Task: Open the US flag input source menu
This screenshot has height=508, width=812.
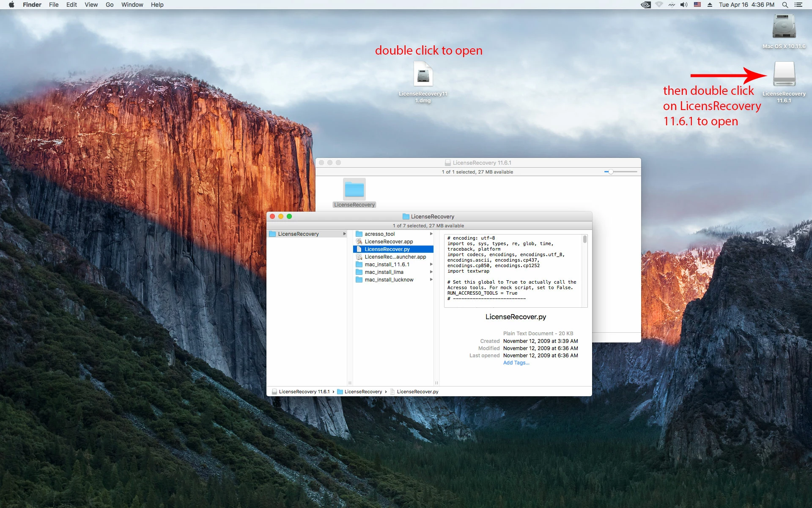Action: (x=697, y=5)
